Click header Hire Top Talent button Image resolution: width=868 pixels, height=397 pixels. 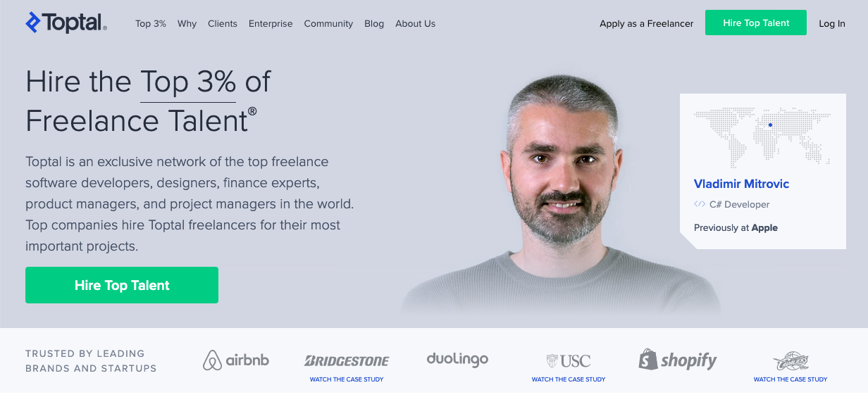pyautogui.click(x=756, y=23)
